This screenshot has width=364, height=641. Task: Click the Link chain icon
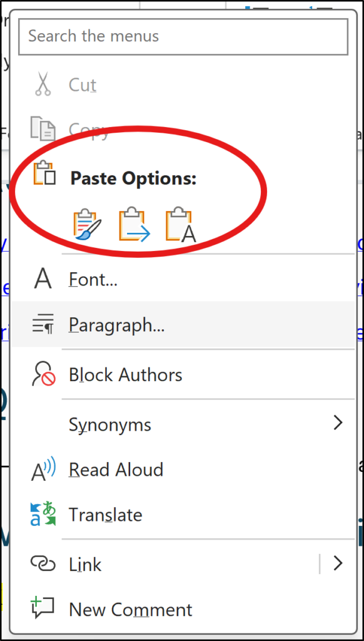43,564
